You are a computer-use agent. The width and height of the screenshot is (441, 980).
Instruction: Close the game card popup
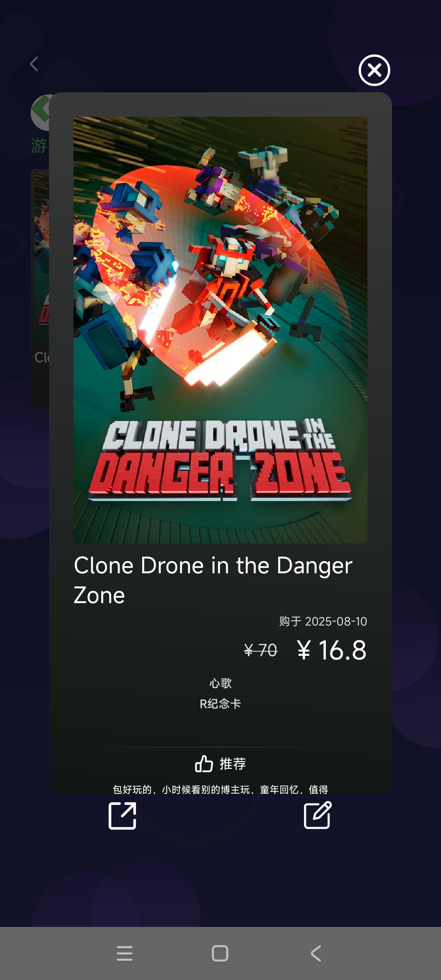click(x=374, y=70)
